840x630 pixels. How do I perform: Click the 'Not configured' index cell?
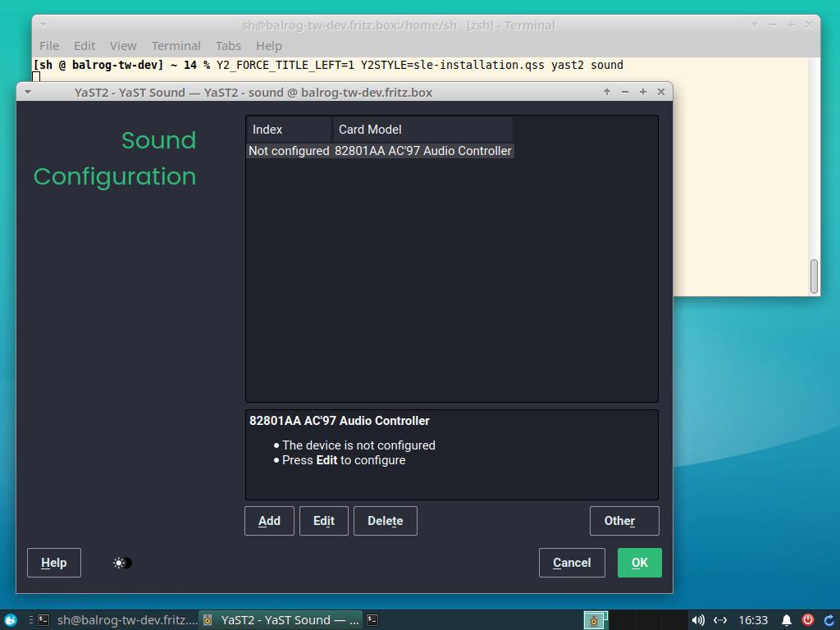(x=289, y=151)
